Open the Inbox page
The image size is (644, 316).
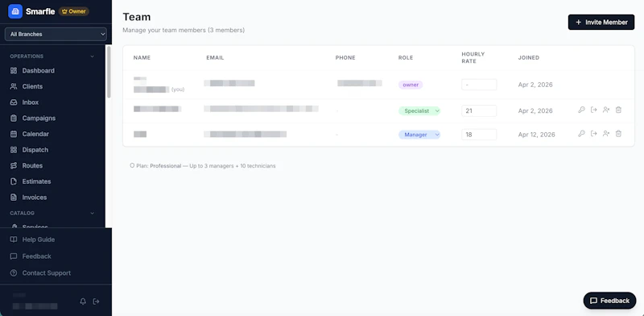(31, 102)
